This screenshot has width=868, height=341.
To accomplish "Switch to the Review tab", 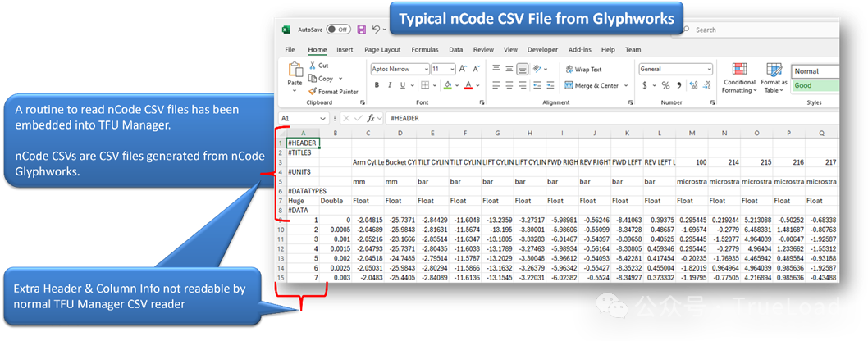I will click(x=484, y=50).
